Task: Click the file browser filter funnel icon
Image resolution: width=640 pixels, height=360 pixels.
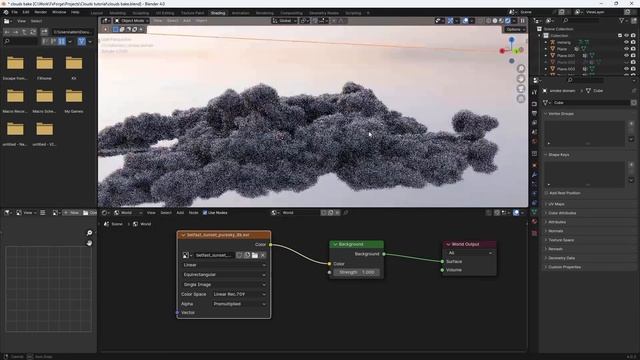Action: tap(82, 41)
